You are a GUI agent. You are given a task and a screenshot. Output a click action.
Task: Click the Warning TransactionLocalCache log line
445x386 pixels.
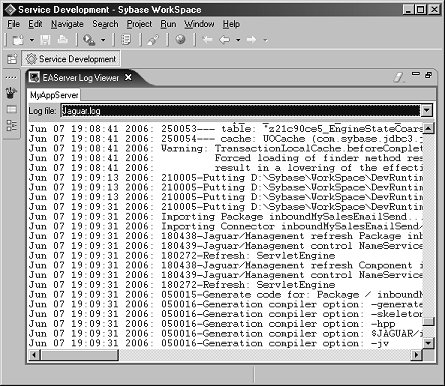tap(226, 148)
